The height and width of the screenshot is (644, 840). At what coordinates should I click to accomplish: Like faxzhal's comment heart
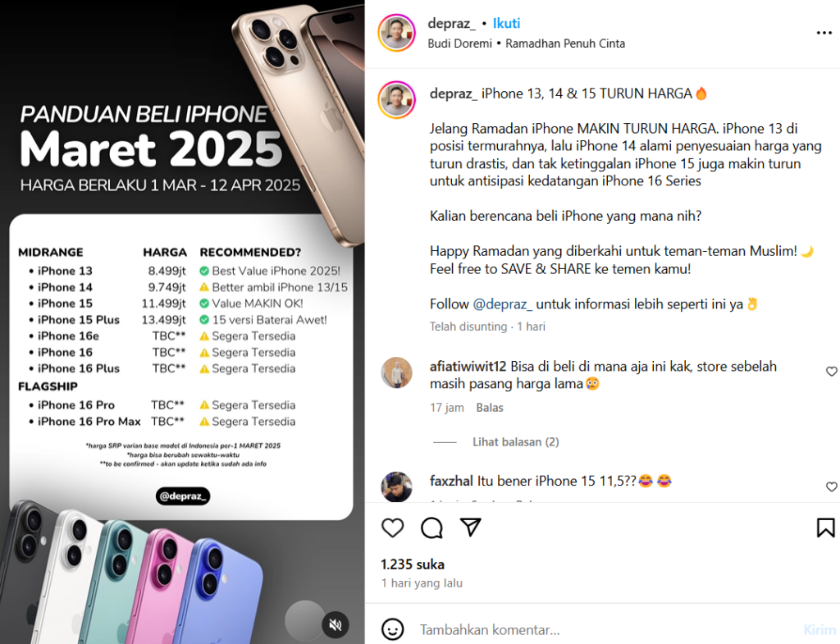point(832,486)
